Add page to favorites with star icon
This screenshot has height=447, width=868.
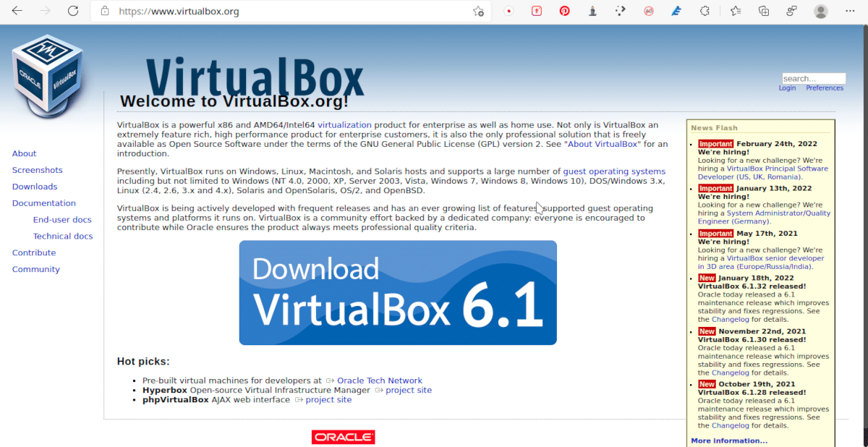[478, 11]
